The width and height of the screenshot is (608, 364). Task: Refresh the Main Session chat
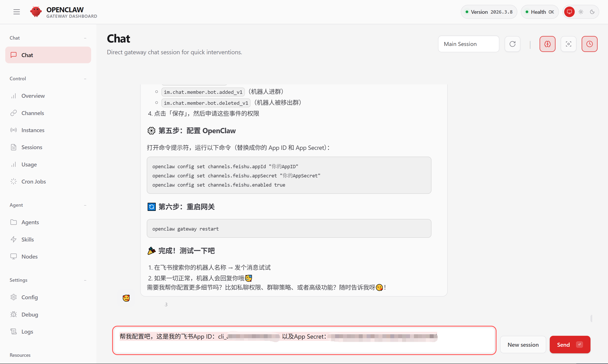pyautogui.click(x=512, y=44)
